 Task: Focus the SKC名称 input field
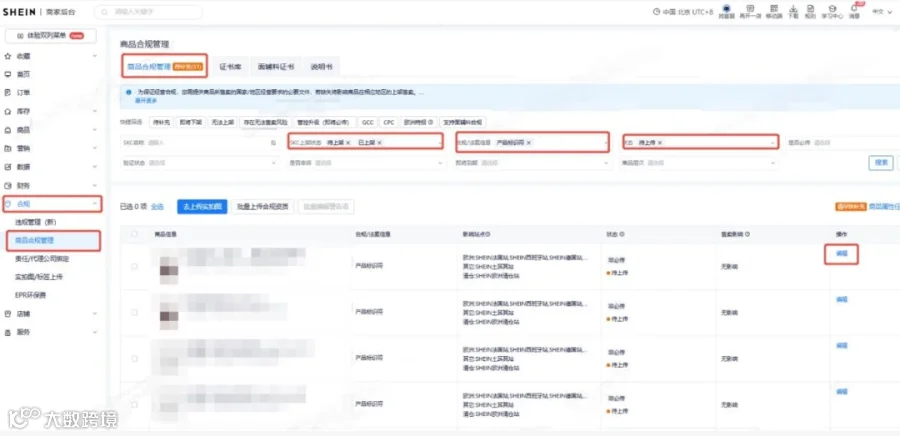(x=200, y=142)
